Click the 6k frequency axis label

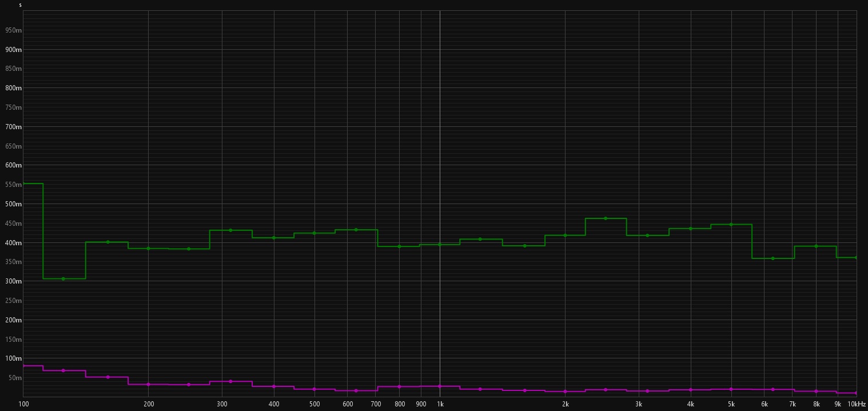[x=764, y=404]
